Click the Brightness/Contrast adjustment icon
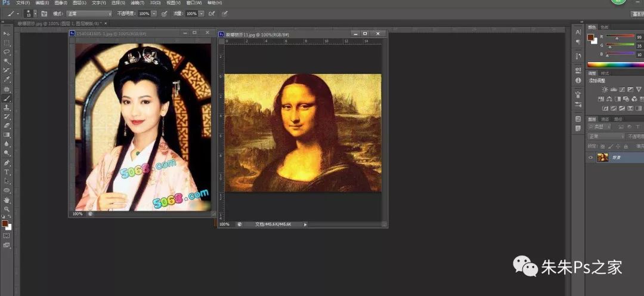This screenshot has height=296, width=644. (605, 90)
